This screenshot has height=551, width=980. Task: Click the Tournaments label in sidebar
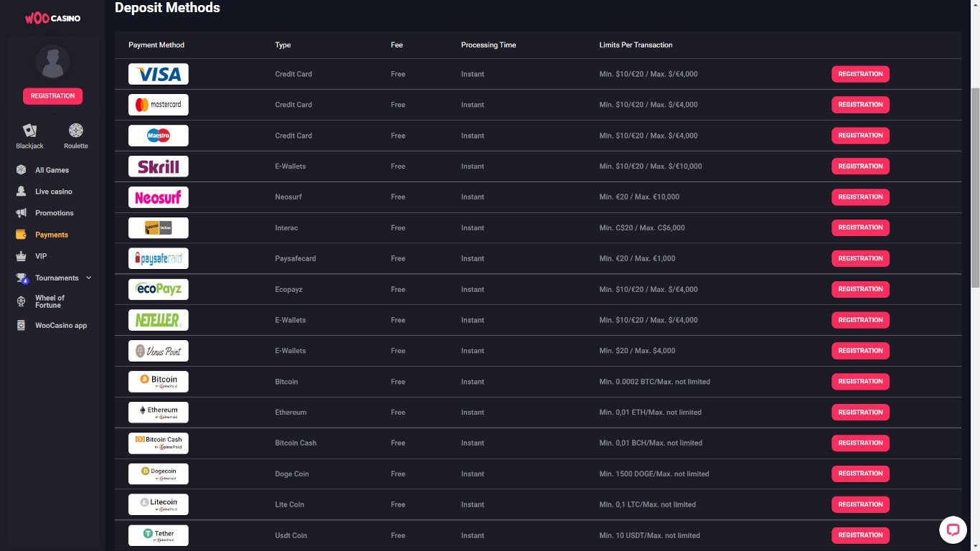[x=57, y=278]
